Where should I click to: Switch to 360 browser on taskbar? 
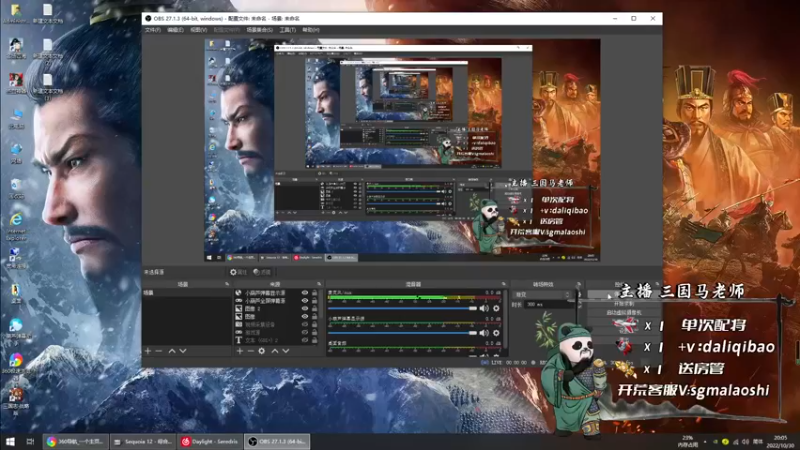76,441
